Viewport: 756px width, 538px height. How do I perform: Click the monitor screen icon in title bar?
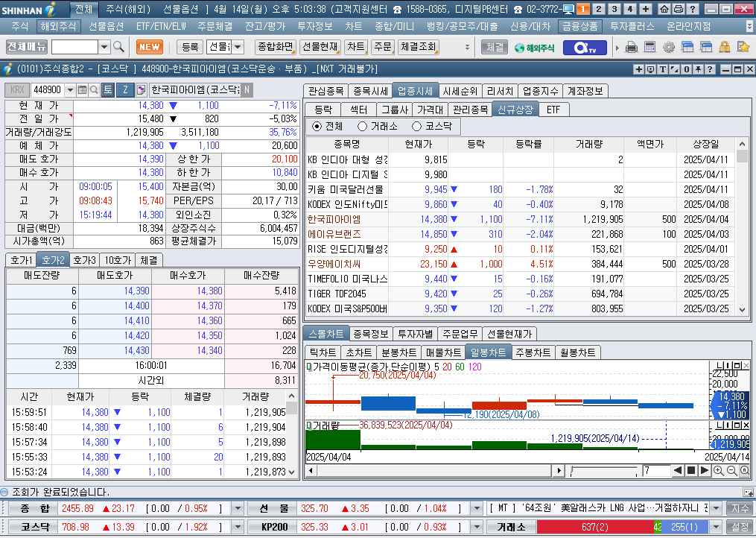tap(568, 9)
